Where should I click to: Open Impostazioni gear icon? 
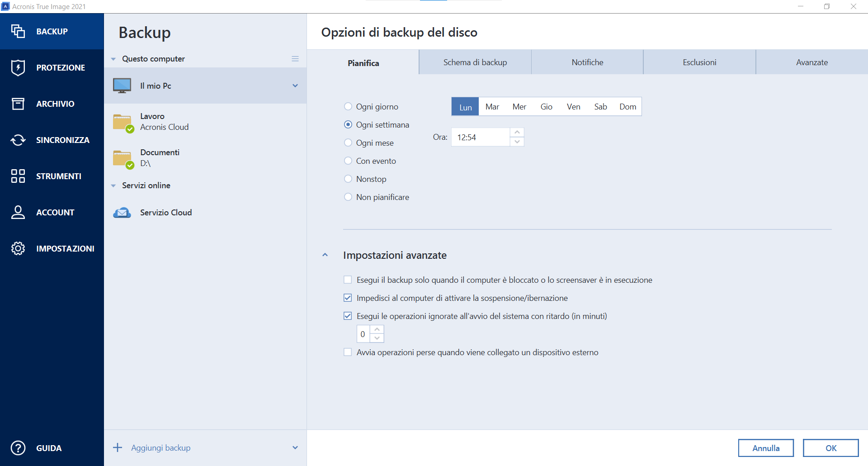(18, 248)
